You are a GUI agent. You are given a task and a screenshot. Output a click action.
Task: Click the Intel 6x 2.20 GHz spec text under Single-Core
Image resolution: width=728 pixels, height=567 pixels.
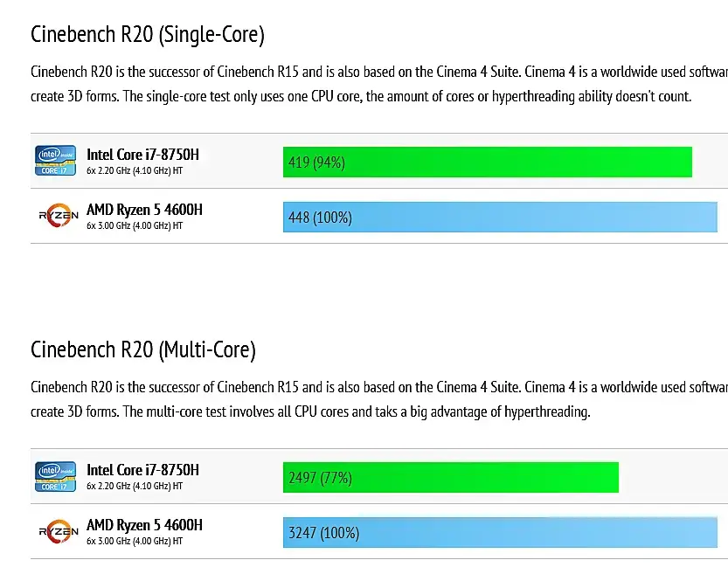135,170
